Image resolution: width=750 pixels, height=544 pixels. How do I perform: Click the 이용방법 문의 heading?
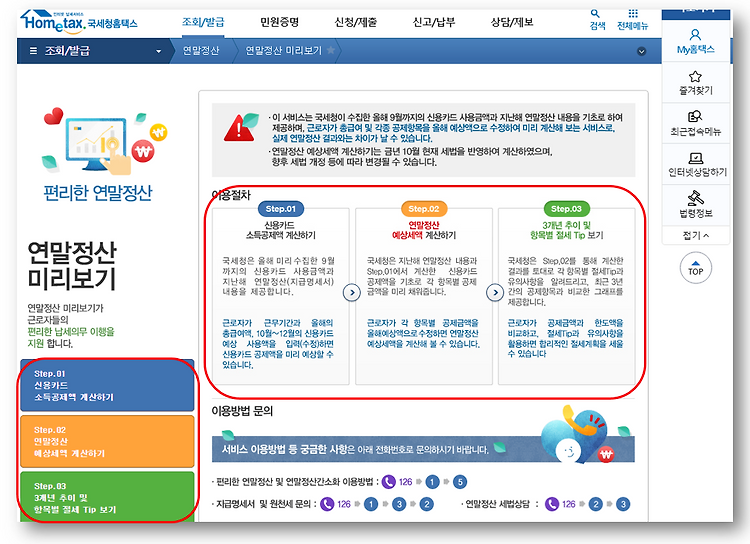[242, 411]
